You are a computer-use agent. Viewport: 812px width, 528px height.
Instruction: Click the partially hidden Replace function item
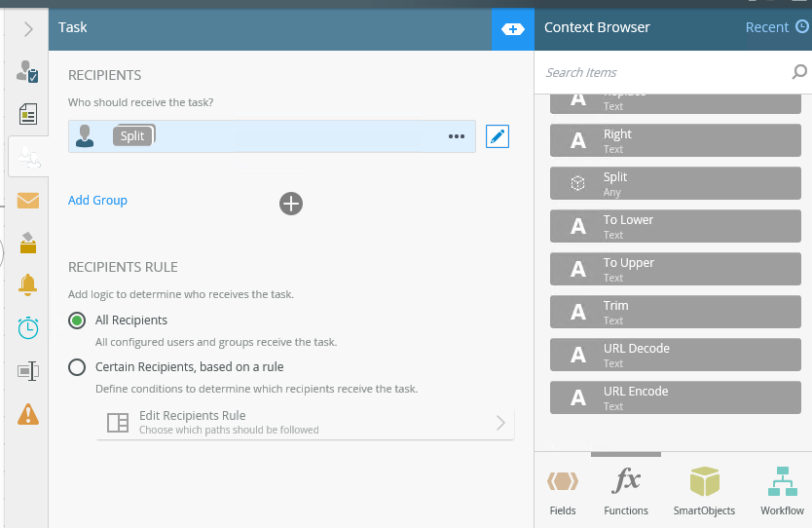point(676,103)
